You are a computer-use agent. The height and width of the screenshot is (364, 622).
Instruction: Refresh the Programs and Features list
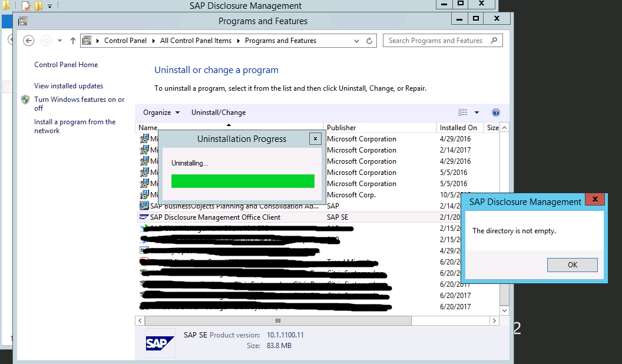(369, 41)
